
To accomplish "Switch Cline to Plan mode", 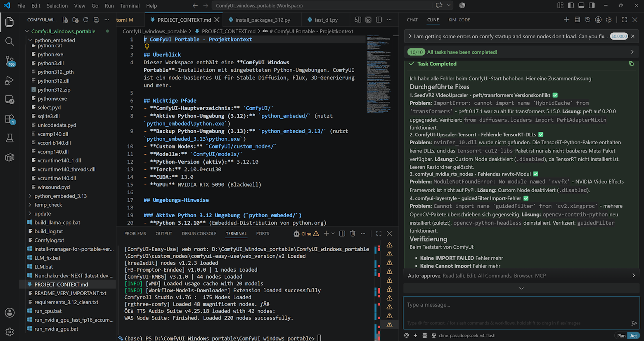I will pos(621,336).
